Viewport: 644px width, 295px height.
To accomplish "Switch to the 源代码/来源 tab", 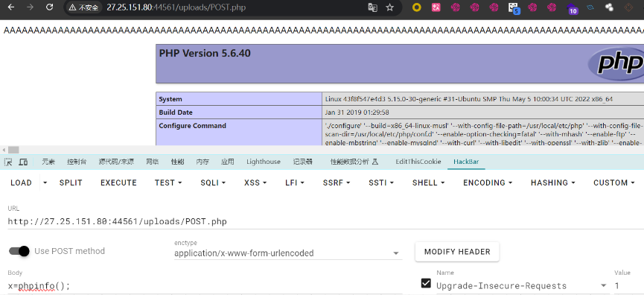I will 116,162.
